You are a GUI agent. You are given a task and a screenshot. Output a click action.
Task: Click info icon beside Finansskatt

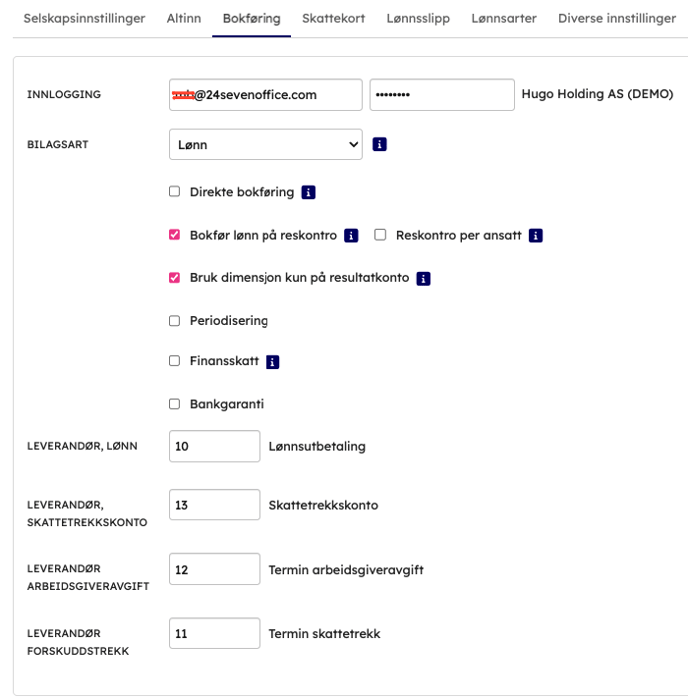point(273,362)
